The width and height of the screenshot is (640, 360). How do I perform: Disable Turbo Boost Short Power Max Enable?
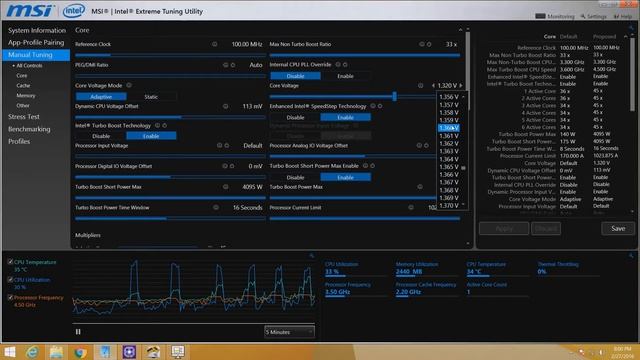coord(295,178)
